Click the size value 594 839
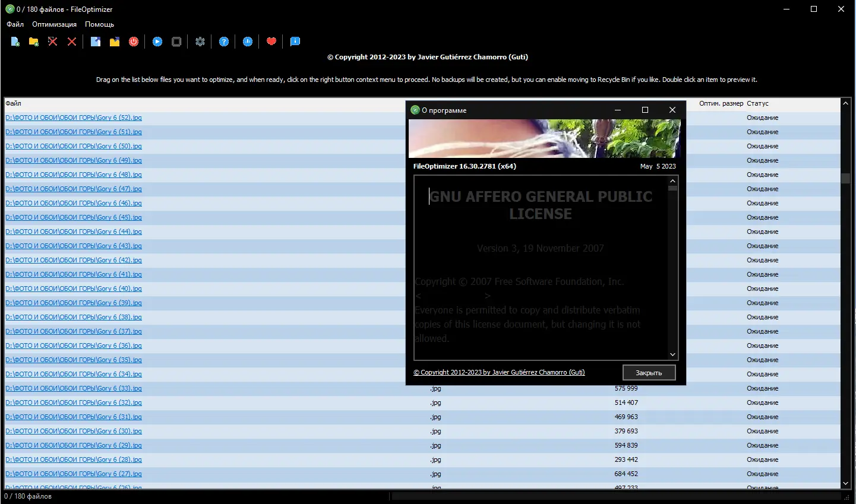 (626, 445)
